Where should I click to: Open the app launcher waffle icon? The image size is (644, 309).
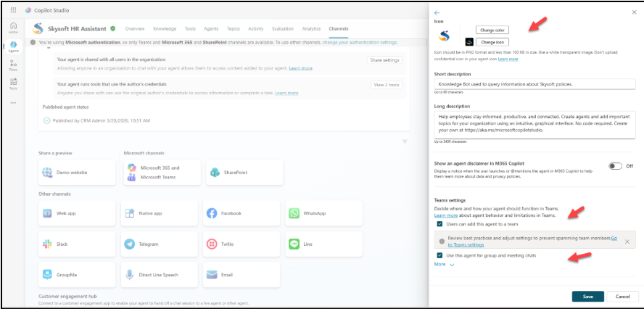point(14,10)
